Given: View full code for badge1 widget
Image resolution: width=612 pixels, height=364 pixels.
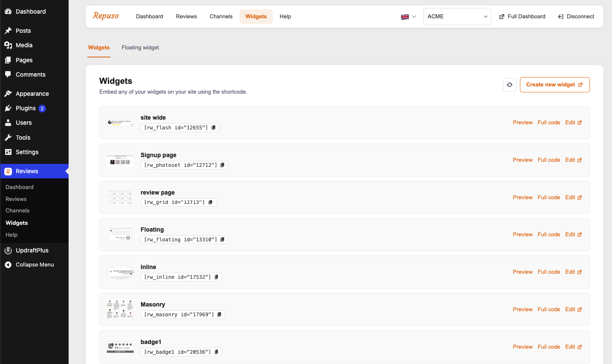Looking at the screenshot, I should coord(549,347).
